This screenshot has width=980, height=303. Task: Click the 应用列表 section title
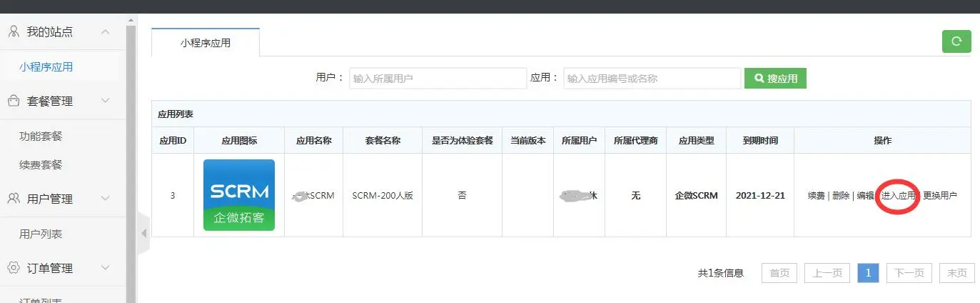[176, 114]
